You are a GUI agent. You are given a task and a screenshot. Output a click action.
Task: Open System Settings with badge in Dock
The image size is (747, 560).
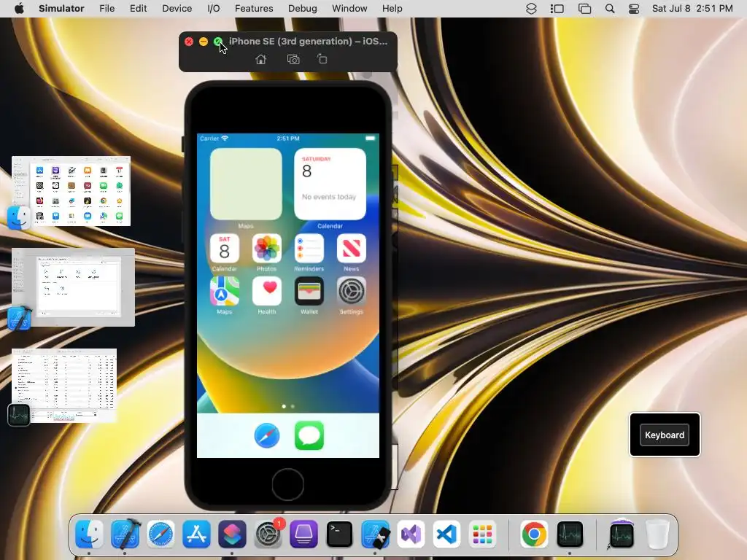click(x=268, y=534)
